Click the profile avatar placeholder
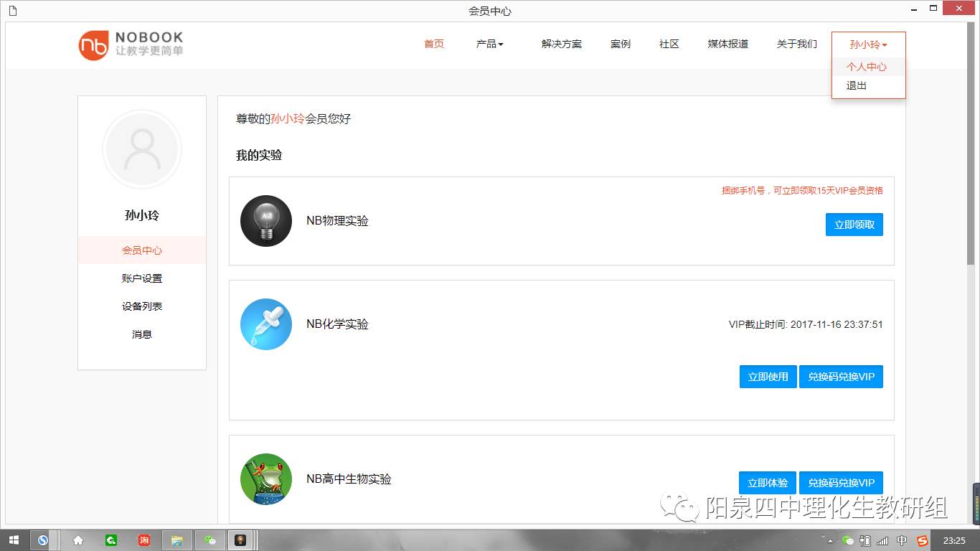Image resolution: width=980 pixels, height=551 pixels. coord(142,149)
